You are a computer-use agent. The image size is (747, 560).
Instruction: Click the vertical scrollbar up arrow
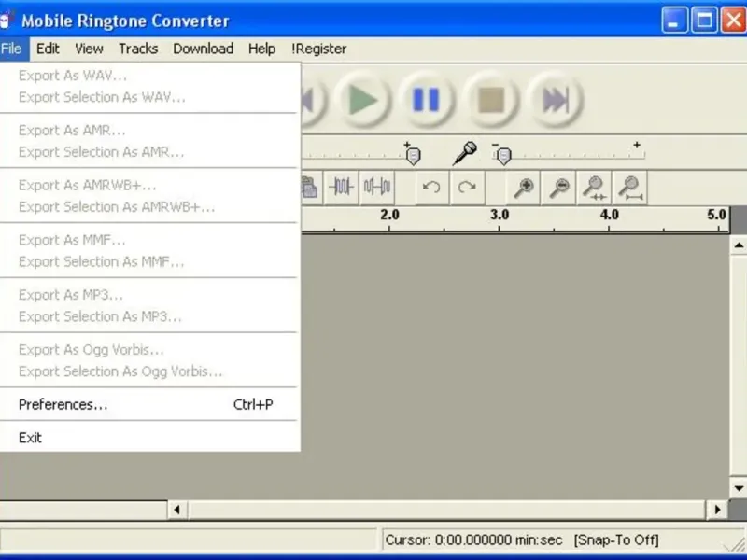point(739,245)
